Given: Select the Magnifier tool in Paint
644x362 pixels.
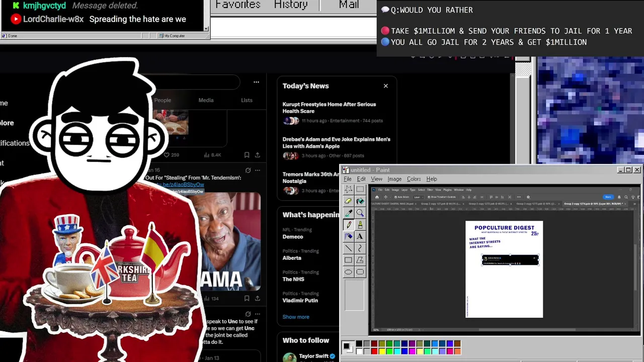Looking at the screenshot, I should 360,213.
